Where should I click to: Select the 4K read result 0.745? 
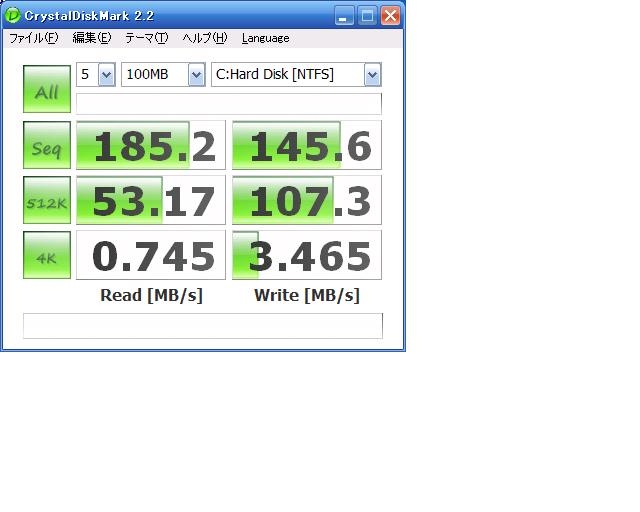click(x=151, y=255)
